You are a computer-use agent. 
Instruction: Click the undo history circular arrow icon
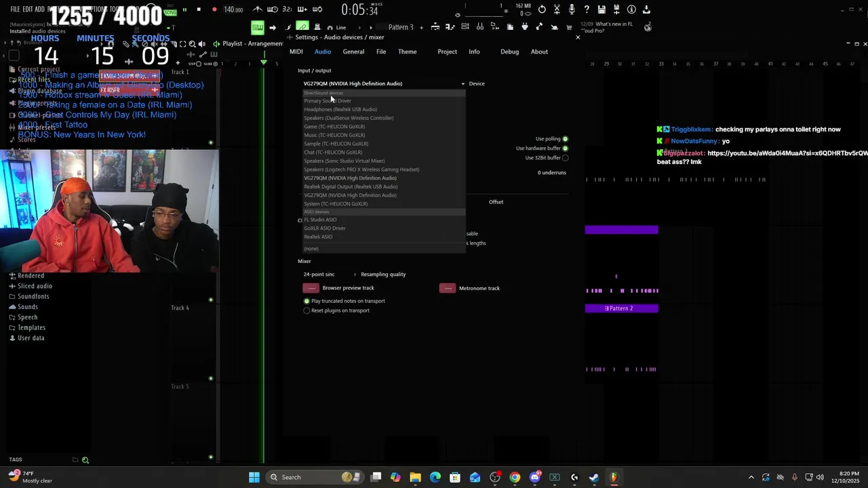pos(542,9)
